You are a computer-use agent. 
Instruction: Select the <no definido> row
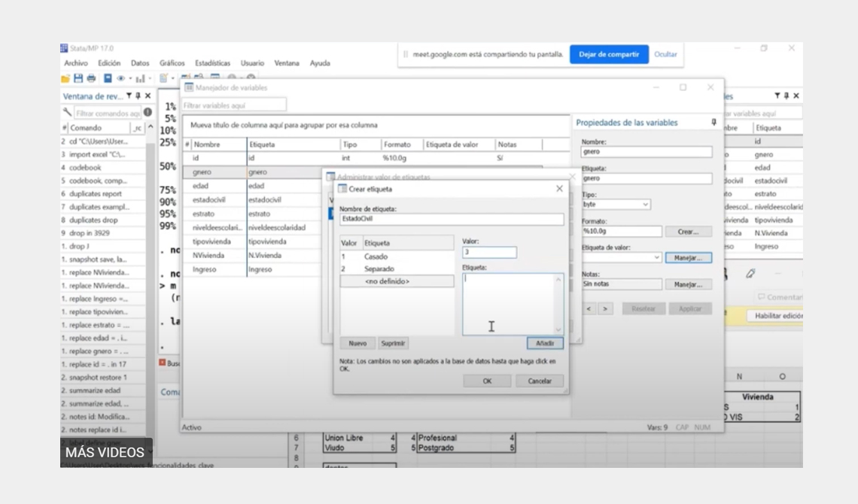tap(397, 281)
